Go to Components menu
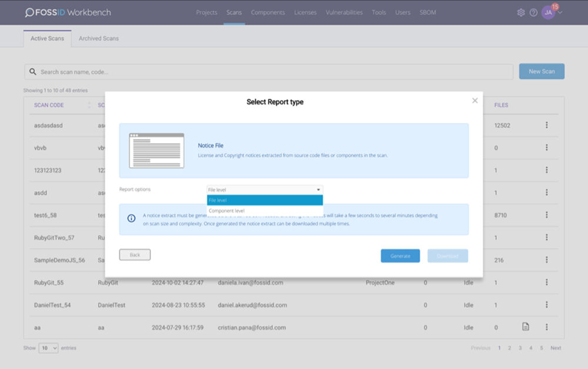 click(268, 12)
